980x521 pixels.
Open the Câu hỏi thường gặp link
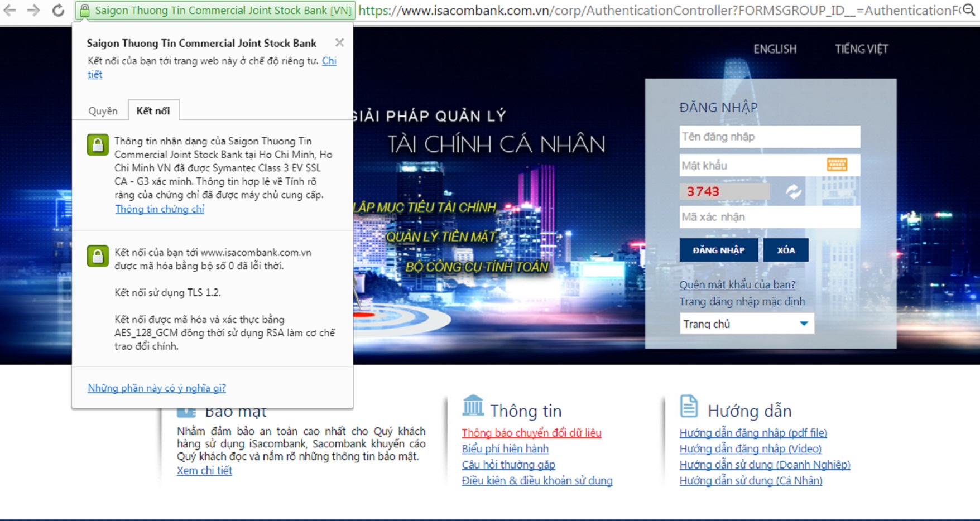[x=508, y=464]
